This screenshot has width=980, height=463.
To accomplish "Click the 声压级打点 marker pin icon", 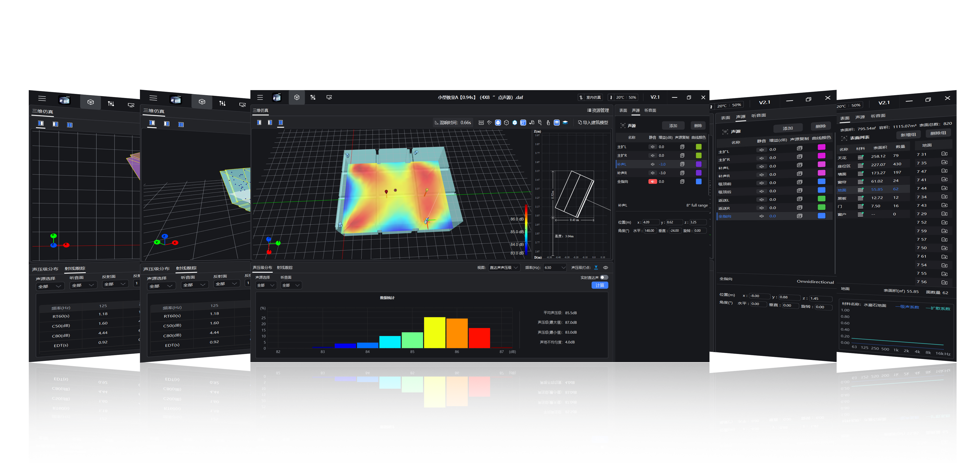I will pos(596,267).
